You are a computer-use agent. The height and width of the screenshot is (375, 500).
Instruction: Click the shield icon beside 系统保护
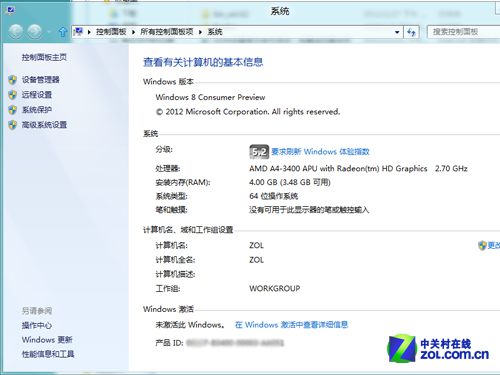click(13, 110)
